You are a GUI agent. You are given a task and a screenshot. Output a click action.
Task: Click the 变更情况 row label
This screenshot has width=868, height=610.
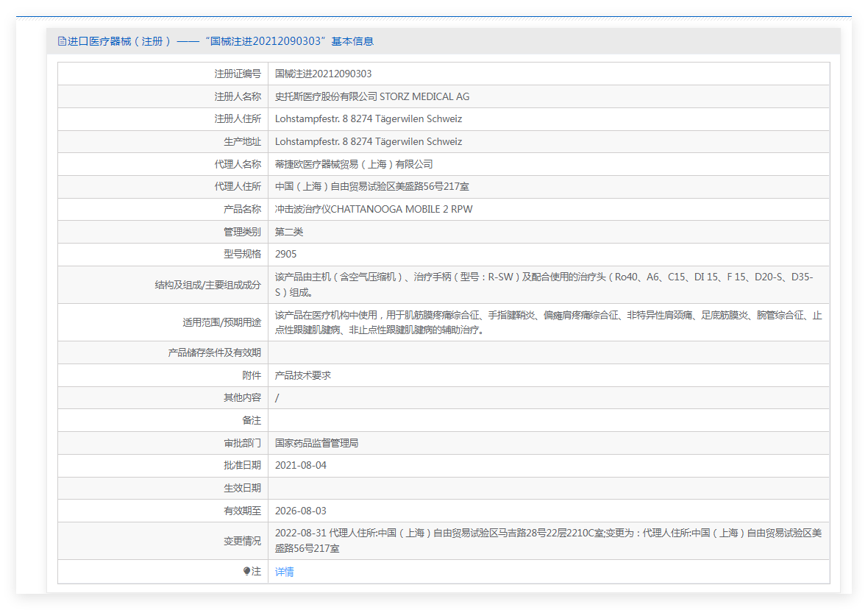click(242, 541)
